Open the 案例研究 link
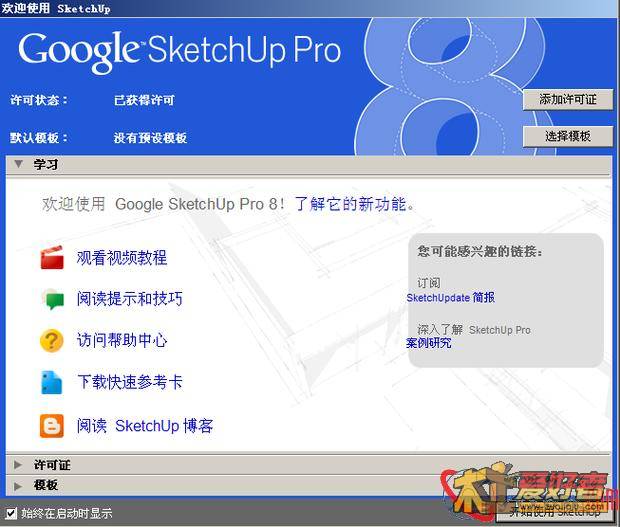This screenshot has height=527, width=620. pos(429,343)
